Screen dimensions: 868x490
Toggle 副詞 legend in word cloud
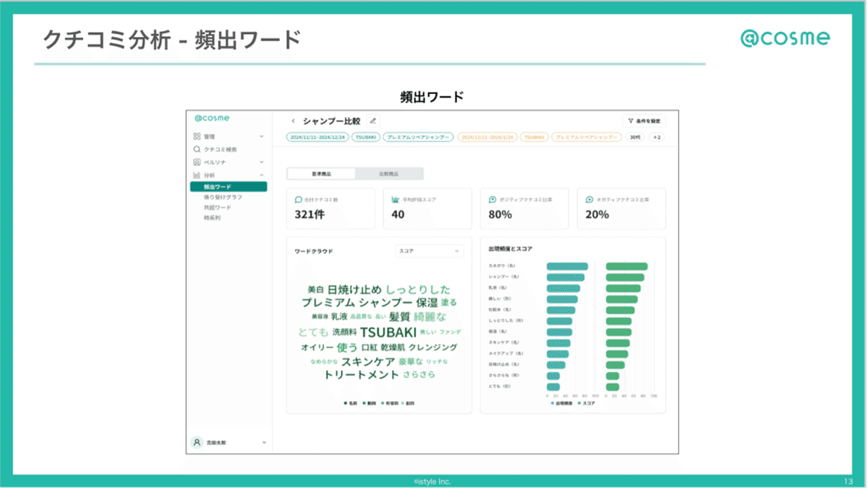tap(408, 403)
